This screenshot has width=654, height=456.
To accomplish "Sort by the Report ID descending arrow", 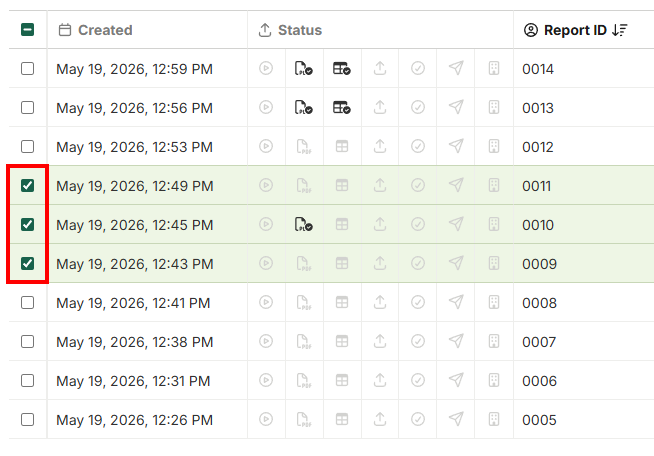I will tap(619, 30).
